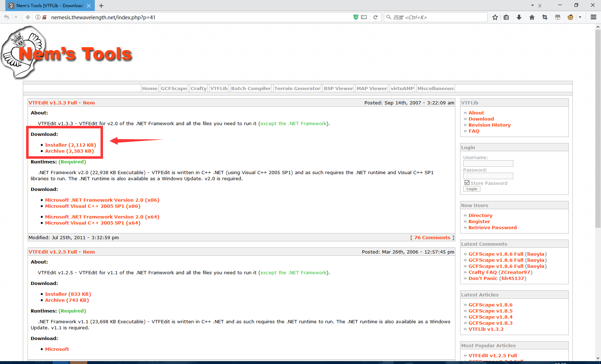Open the Crafty navigation tab
This screenshot has width=601, height=364.
[x=199, y=88]
